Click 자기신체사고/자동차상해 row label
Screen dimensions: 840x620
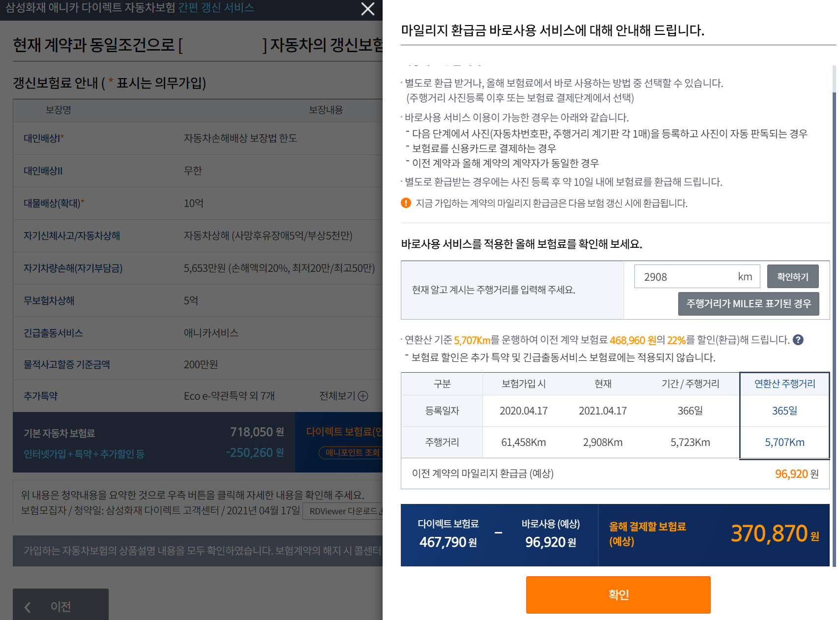[x=72, y=236]
